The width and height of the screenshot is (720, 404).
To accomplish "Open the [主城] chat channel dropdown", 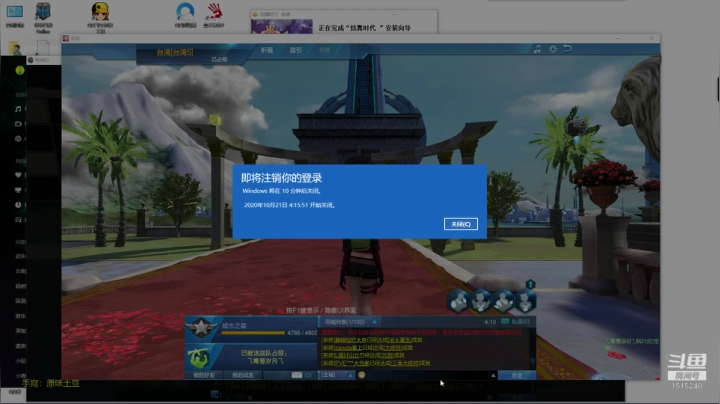I will click(x=338, y=375).
